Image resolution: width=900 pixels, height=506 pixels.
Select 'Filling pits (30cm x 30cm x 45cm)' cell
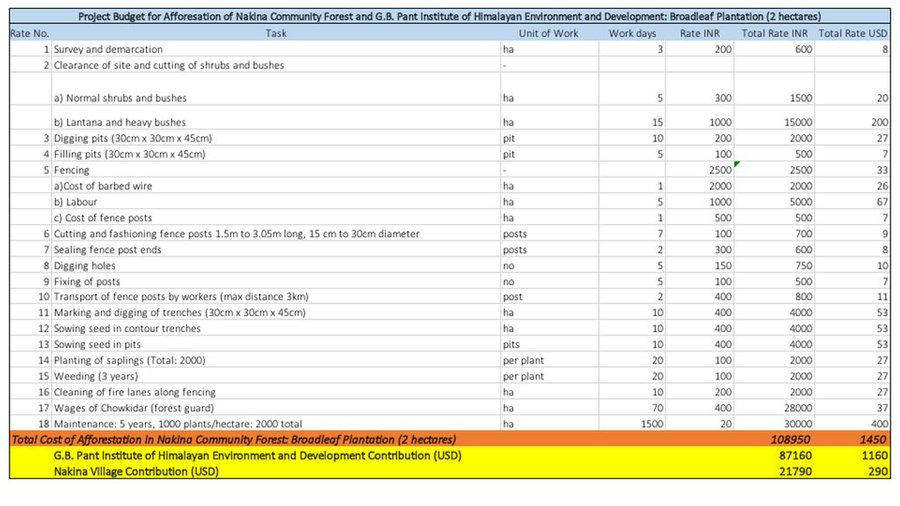(276, 154)
